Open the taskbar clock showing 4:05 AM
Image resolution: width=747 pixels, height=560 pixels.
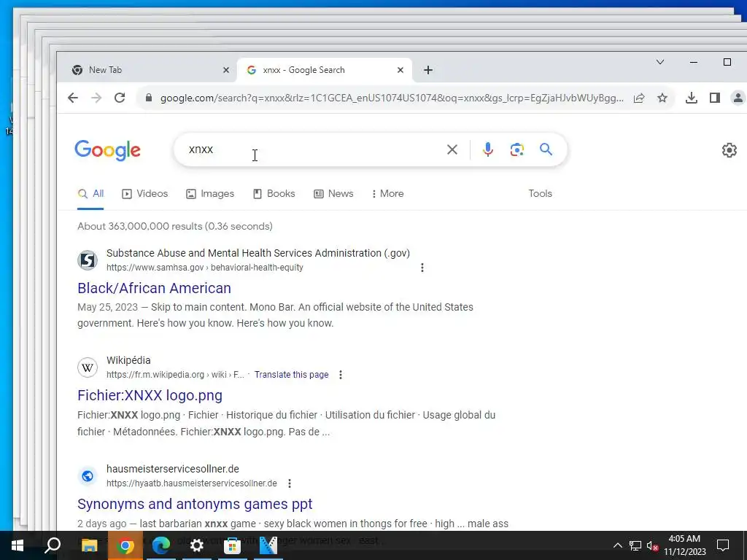pos(684,545)
